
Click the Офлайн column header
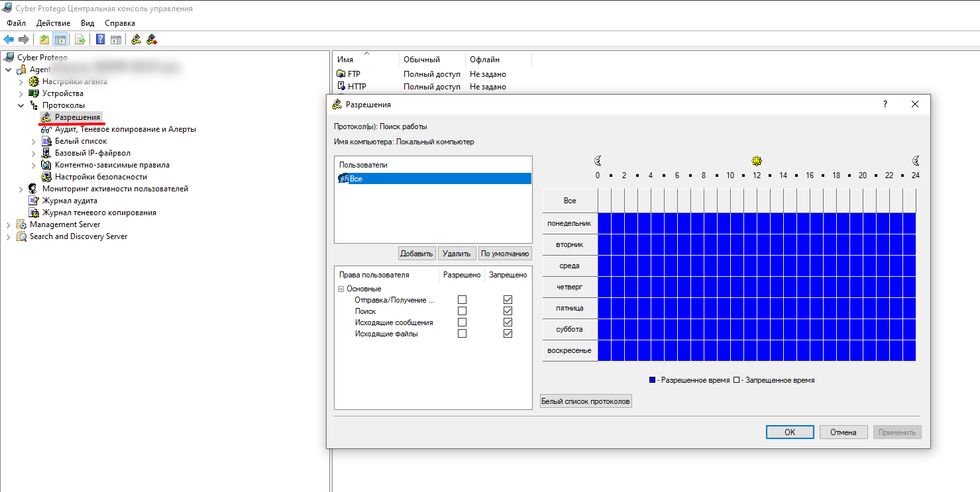point(498,60)
